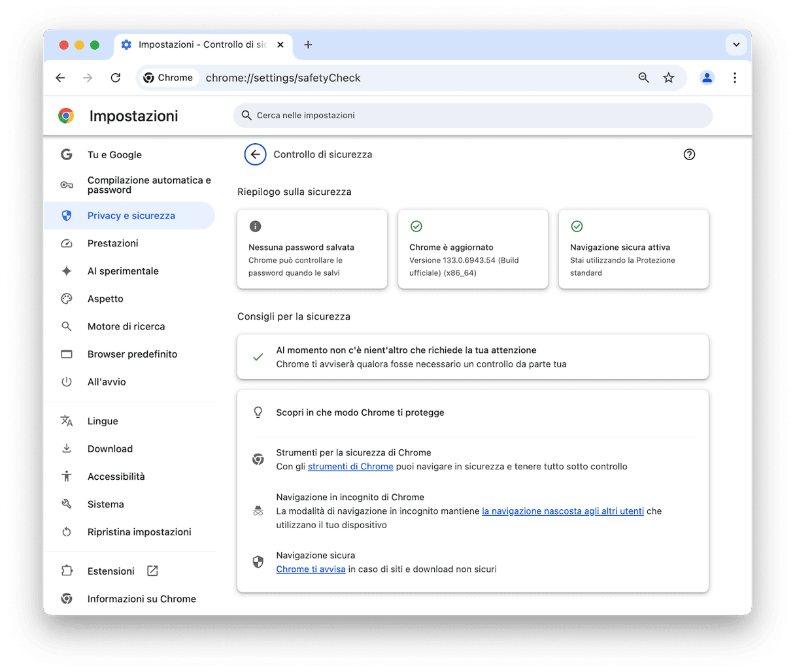Click the puzzle Estensioni icon
The width and height of the screenshot is (795, 672).
[67, 571]
